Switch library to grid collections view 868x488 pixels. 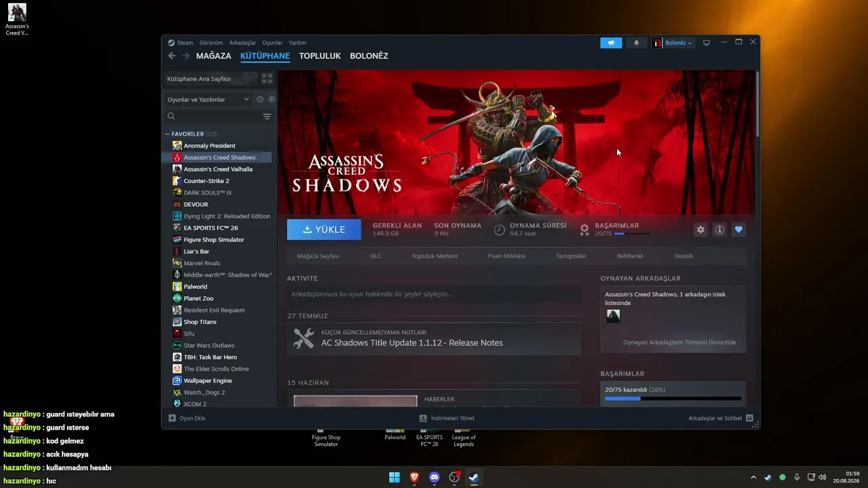[267, 79]
